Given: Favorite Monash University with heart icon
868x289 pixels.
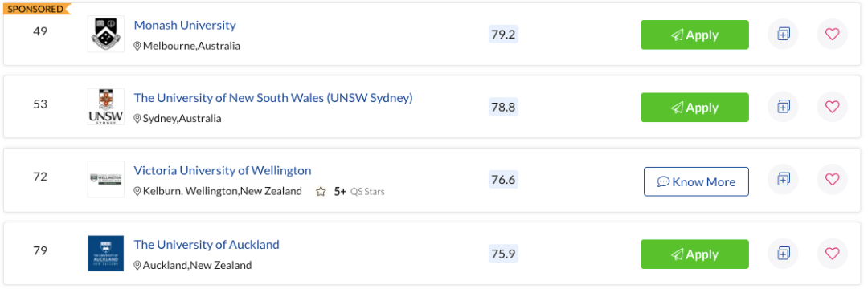Looking at the screenshot, I should (x=832, y=35).
